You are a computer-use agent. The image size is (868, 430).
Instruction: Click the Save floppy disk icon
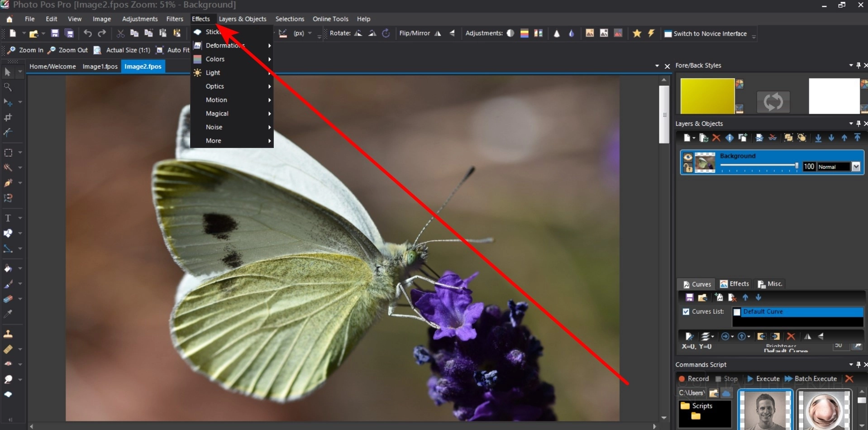point(55,33)
